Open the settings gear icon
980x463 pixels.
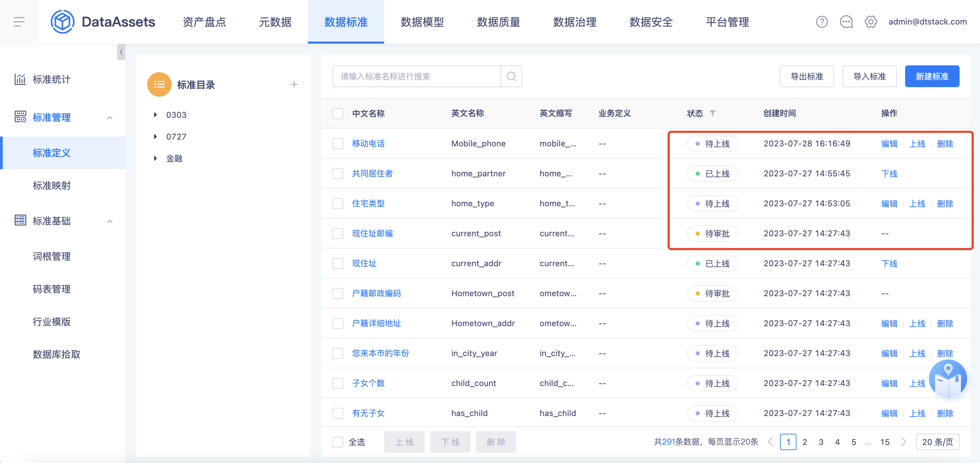pyautogui.click(x=871, y=22)
